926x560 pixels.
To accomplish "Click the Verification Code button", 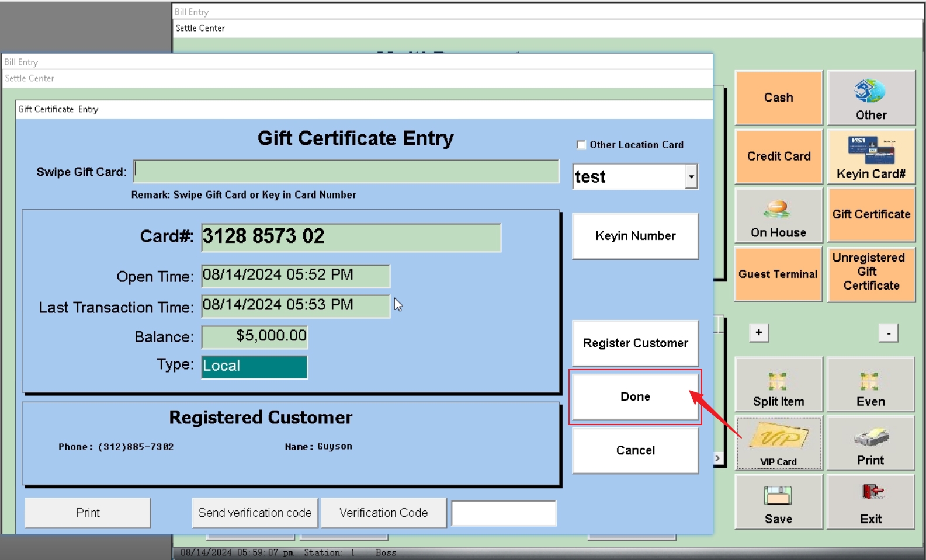I will [383, 513].
